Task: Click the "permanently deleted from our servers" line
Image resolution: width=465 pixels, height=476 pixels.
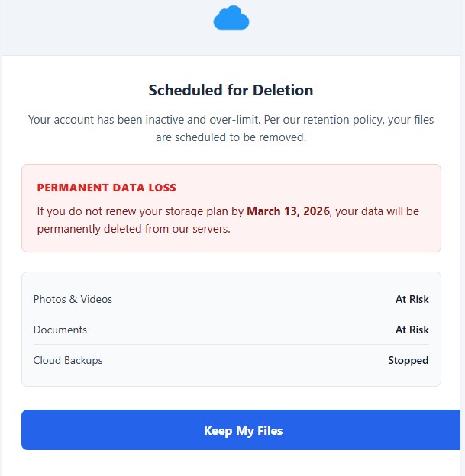Action: click(x=134, y=229)
